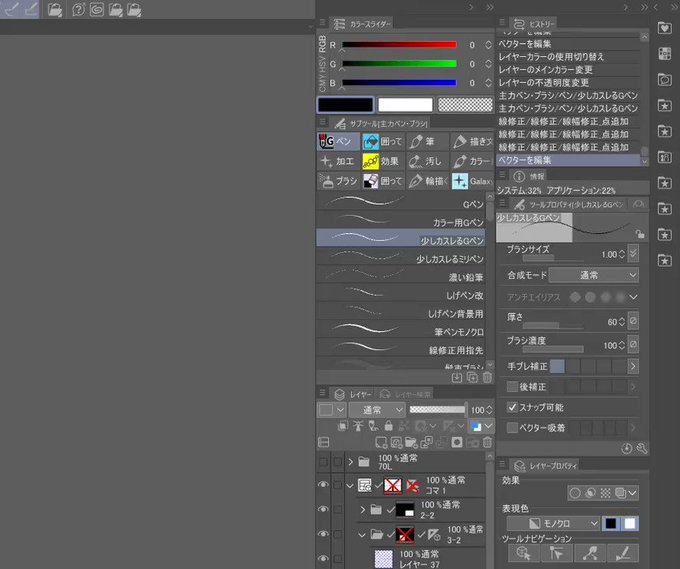The height and width of the screenshot is (569, 680).
Task: Hide the コマ 1 layer via eye icon
Action: 323,485
